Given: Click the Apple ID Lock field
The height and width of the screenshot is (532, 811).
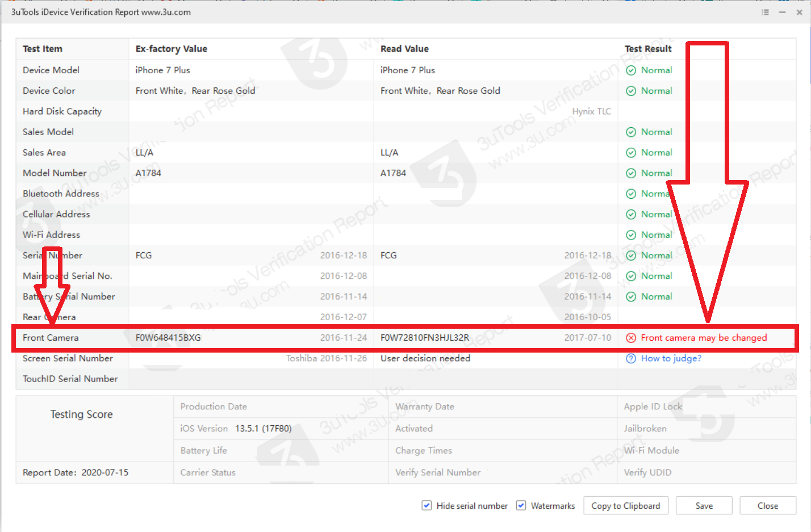Looking at the screenshot, I should coord(653,407).
